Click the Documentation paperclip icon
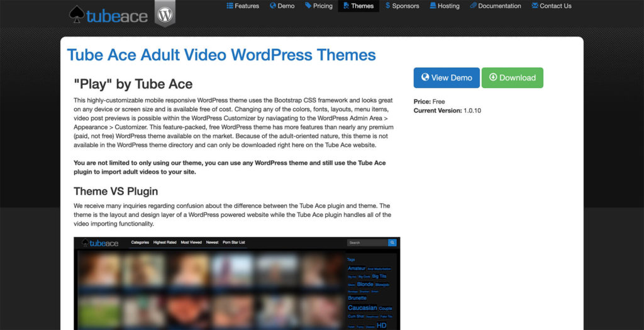644x330 pixels. click(x=473, y=5)
